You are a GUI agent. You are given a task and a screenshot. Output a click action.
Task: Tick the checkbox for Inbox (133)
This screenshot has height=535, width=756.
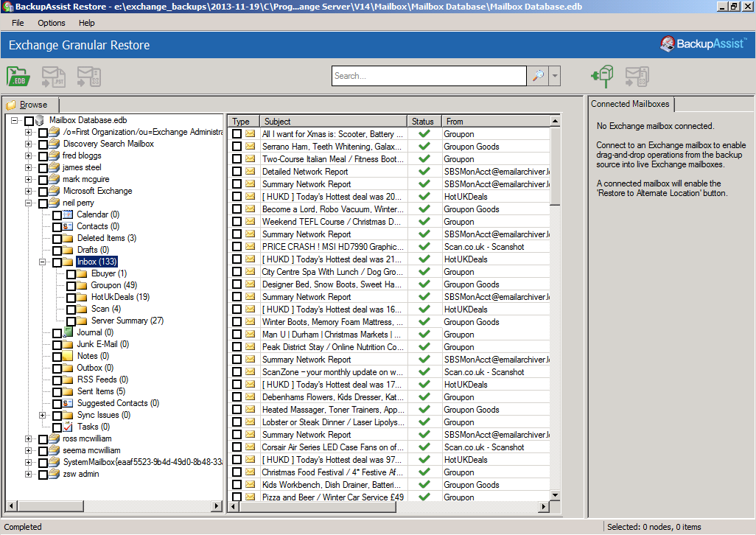tap(57, 262)
